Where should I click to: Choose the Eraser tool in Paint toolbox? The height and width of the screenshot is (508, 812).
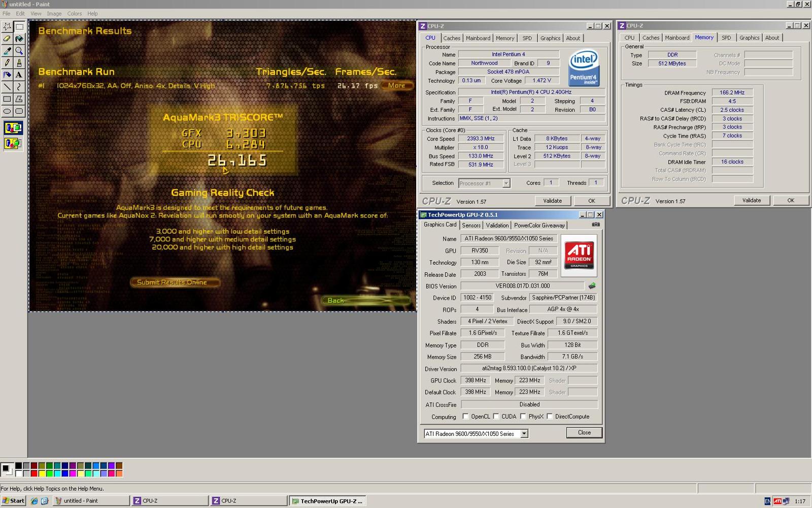[x=7, y=39]
